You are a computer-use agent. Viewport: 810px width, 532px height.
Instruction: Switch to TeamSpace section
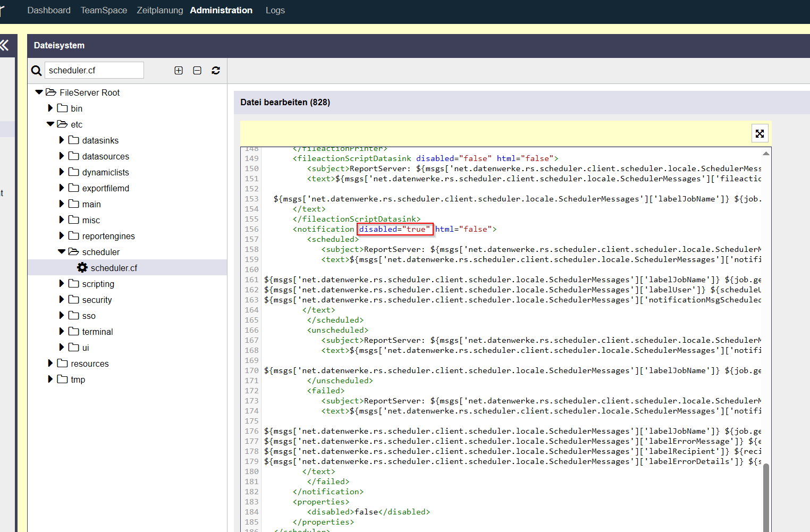click(x=104, y=11)
